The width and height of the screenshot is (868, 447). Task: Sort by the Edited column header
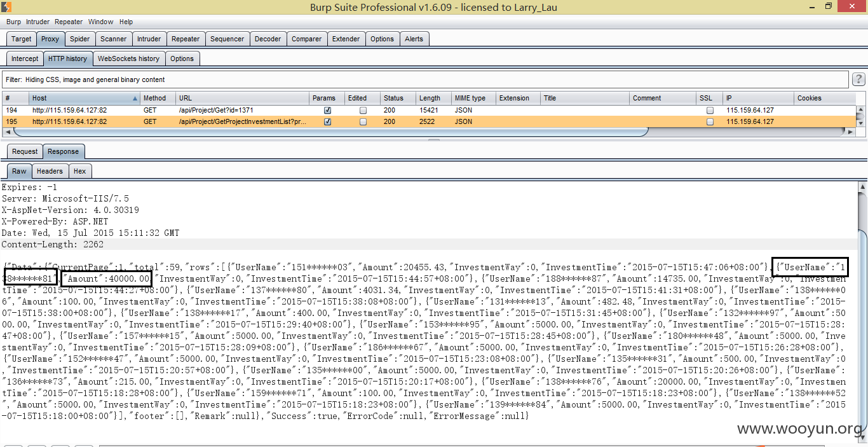(x=362, y=98)
